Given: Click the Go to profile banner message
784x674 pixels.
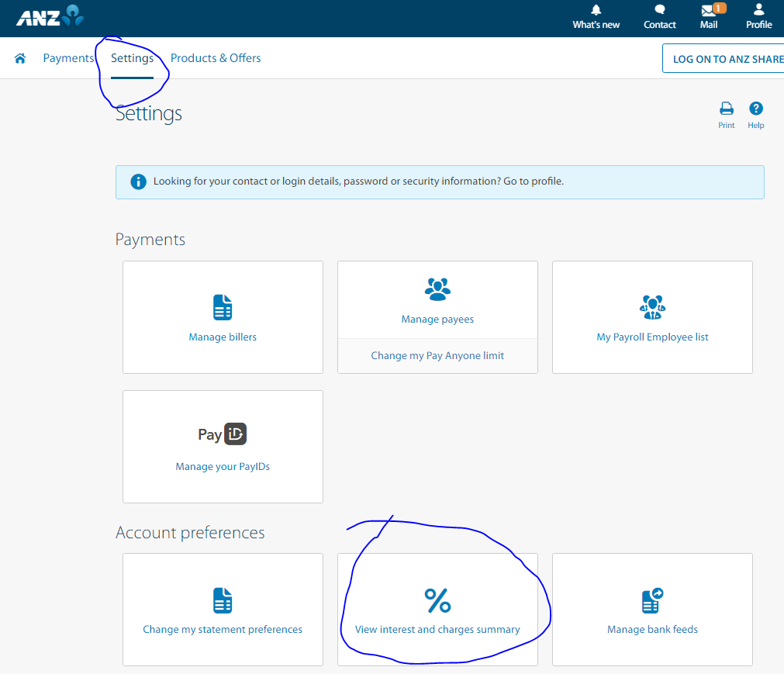Looking at the screenshot, I should click(358, 181).
